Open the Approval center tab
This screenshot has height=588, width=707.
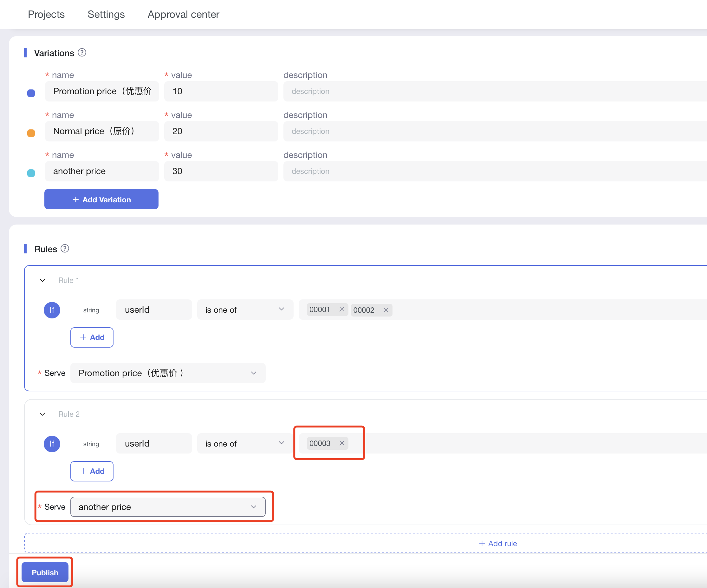click(184, 14)
